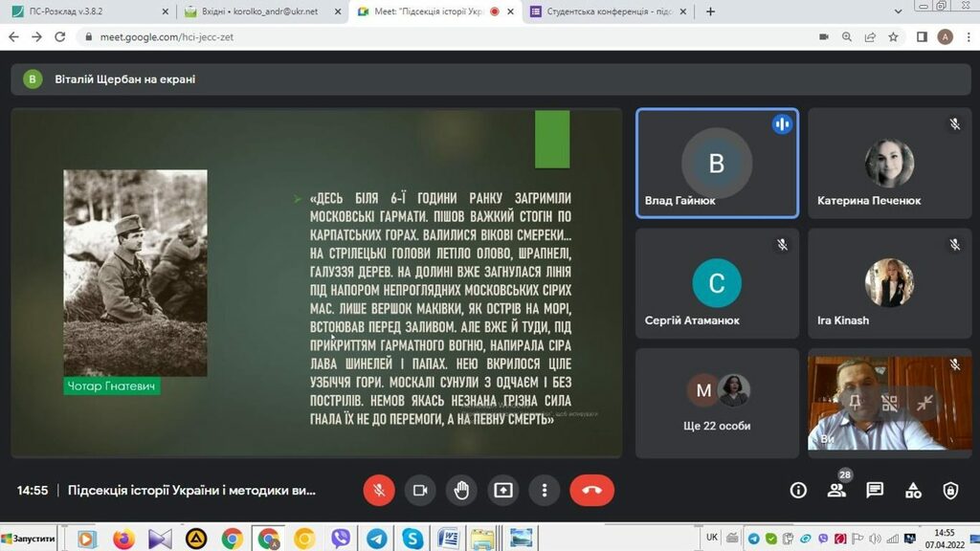
Task: Expand the Chrome tab search chevron
Action: pos(898,11)
